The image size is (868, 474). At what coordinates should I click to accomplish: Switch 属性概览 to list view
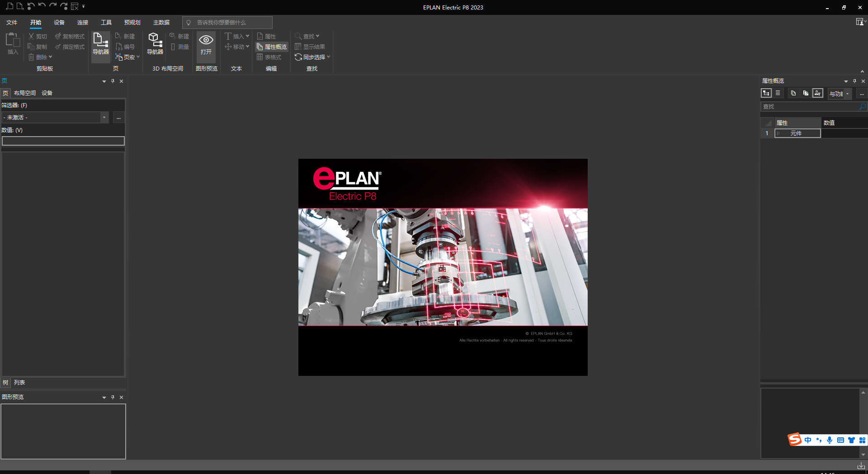pyautogui.click(x=778, y=93)
